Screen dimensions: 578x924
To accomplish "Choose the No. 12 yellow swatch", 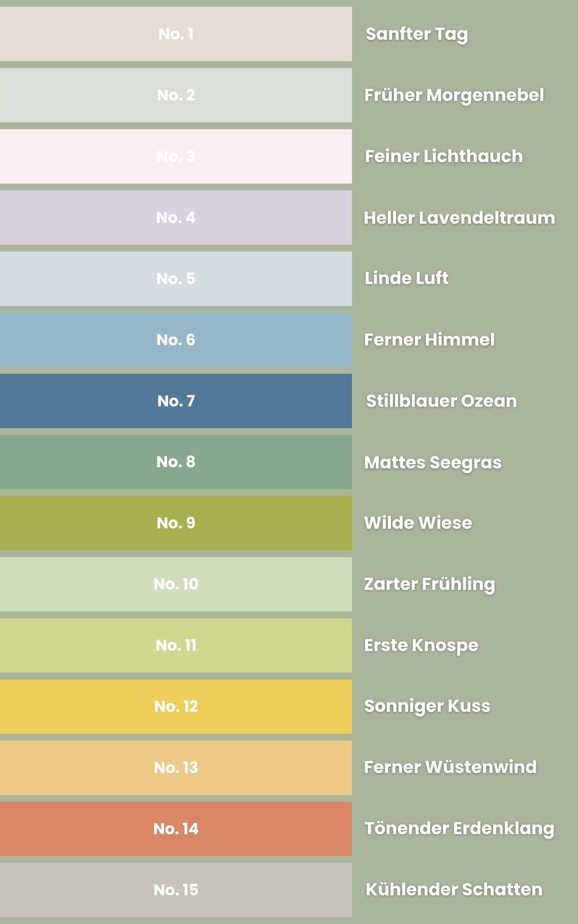I will 176,706.
